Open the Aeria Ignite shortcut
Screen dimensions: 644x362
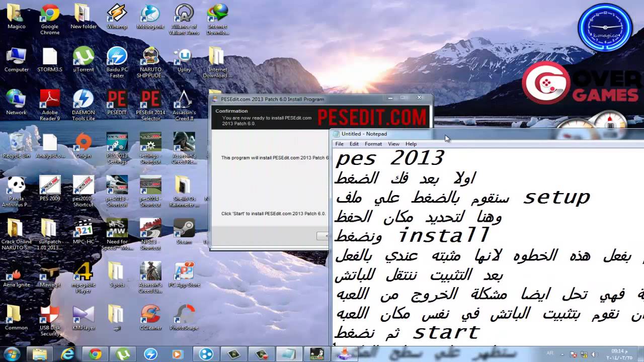click(x=17, y=275)
